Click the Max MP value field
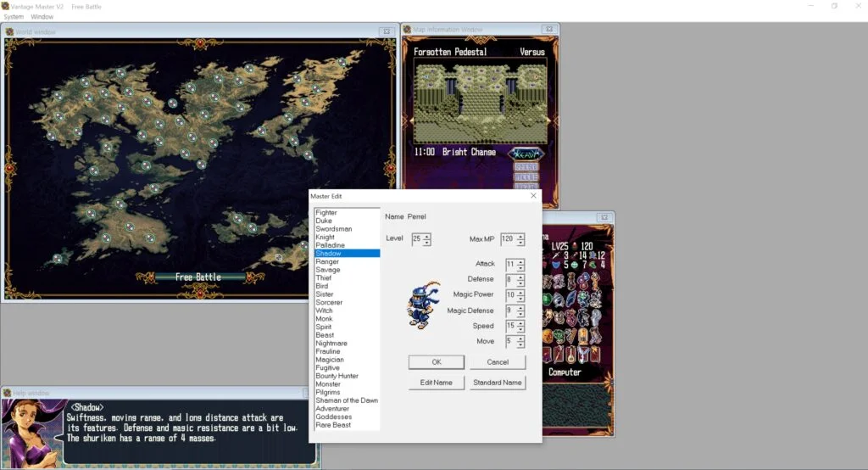 [509, 239]
